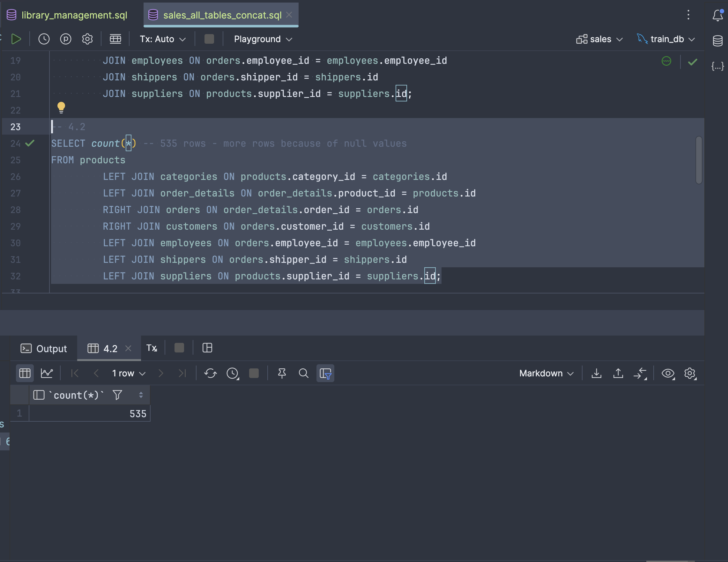Viewport: 728px width, 562px height.
Task: Open the notifications bell
Action: coord(717,15)
